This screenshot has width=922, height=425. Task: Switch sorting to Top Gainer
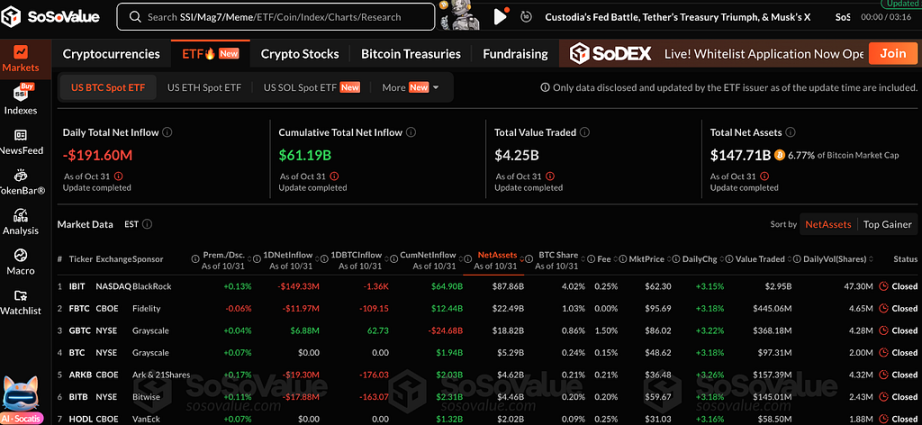887,224
